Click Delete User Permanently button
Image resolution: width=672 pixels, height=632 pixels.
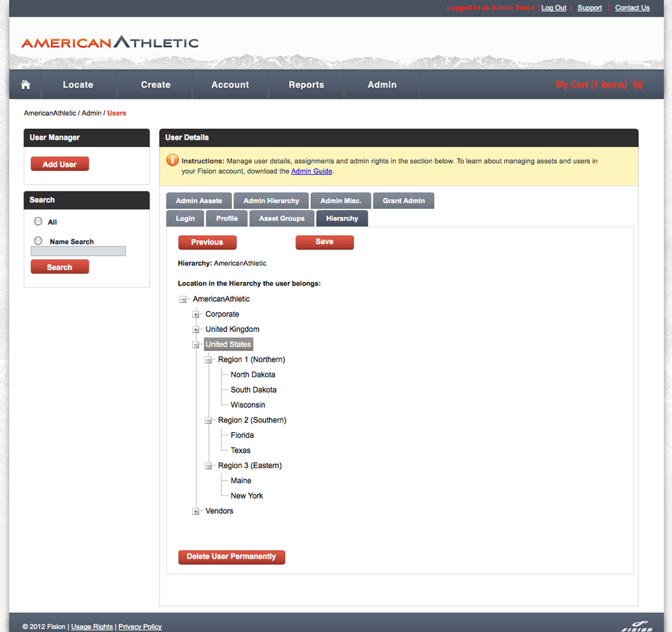pos(232,557)
